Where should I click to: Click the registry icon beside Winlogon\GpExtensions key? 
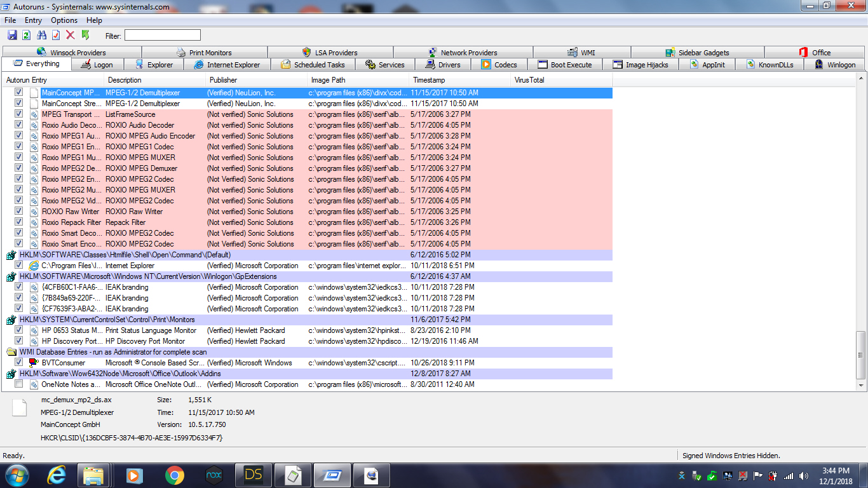(11, 276)
